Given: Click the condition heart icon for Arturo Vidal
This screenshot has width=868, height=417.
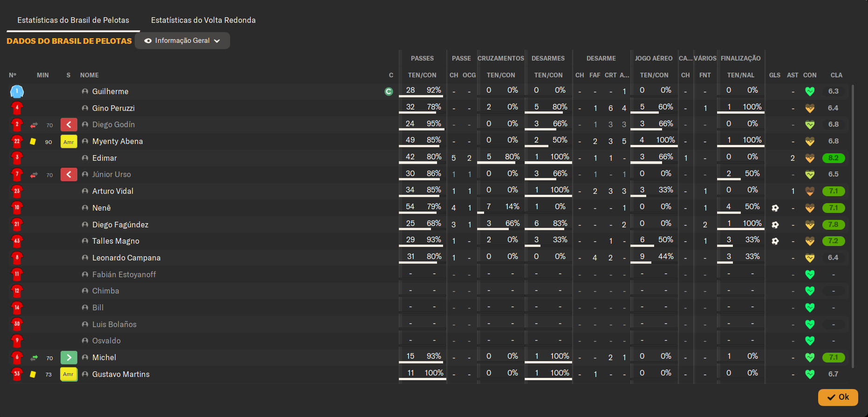Looking at the screenshot, I should [810, 191].
